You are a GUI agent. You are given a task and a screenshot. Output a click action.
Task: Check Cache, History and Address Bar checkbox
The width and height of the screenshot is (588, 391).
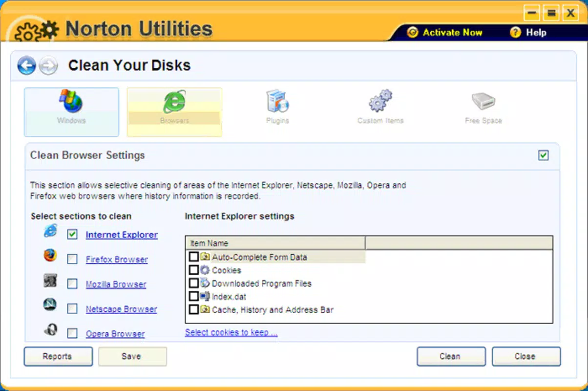coord(194,310)
